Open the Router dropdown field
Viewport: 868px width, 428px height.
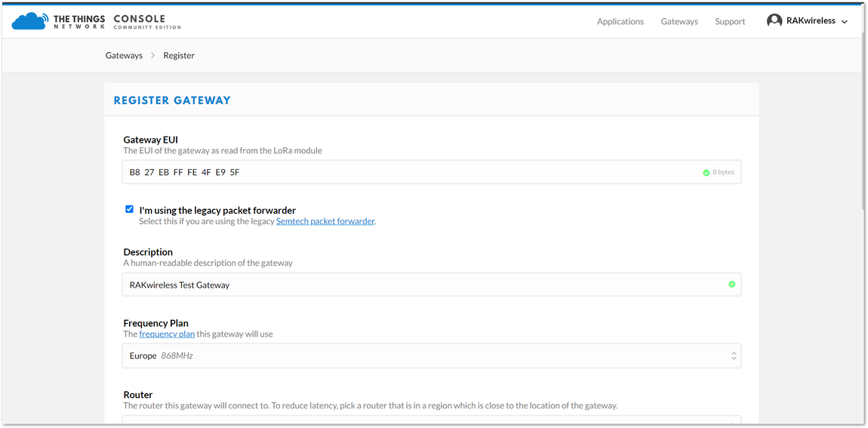click(x=432, y=420)
